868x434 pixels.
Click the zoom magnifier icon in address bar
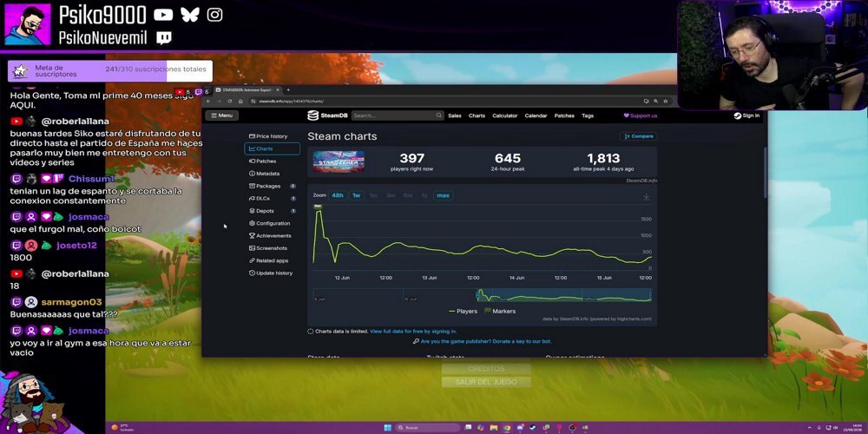[x=656, y=102]
